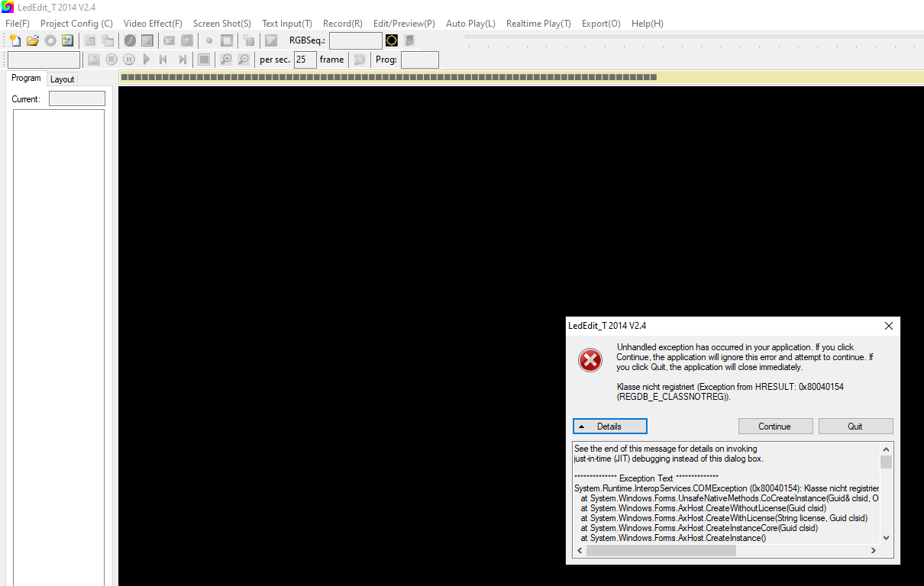Click the RGBSeq input field
This screenshot has width=924, height=586.
pyautogui.click(x=356, y=40)
